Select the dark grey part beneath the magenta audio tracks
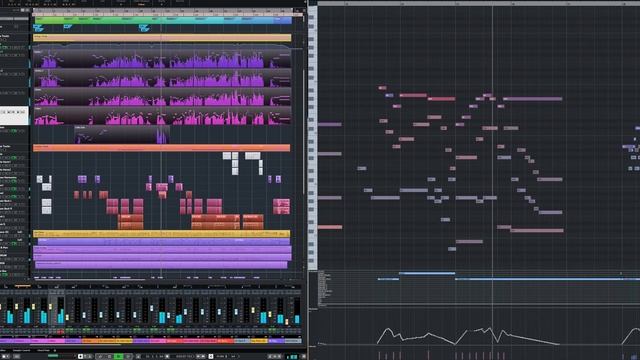The height and width of the screenshot is (360, 640). tap(122, 135)
